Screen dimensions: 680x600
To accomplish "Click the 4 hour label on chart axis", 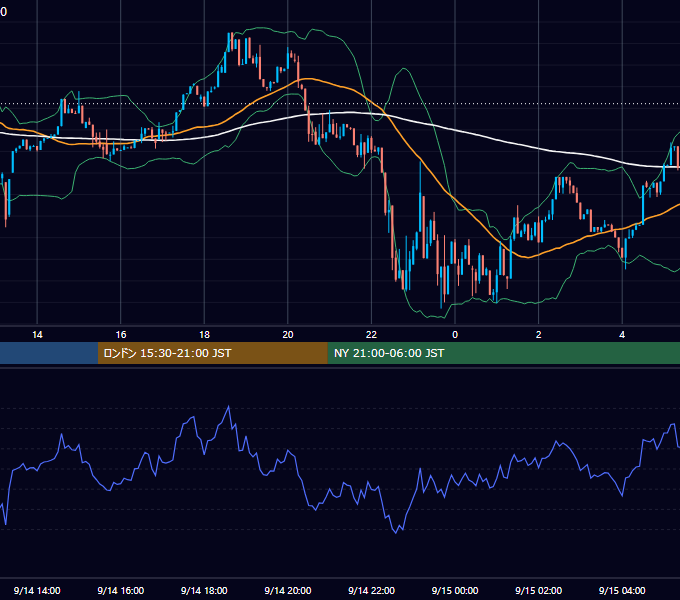I will 622,335.
